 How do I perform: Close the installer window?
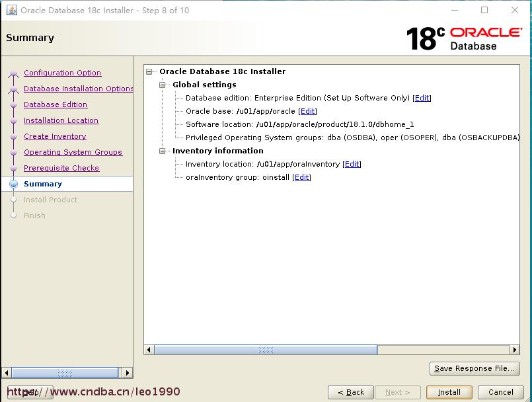coord(515,10)
